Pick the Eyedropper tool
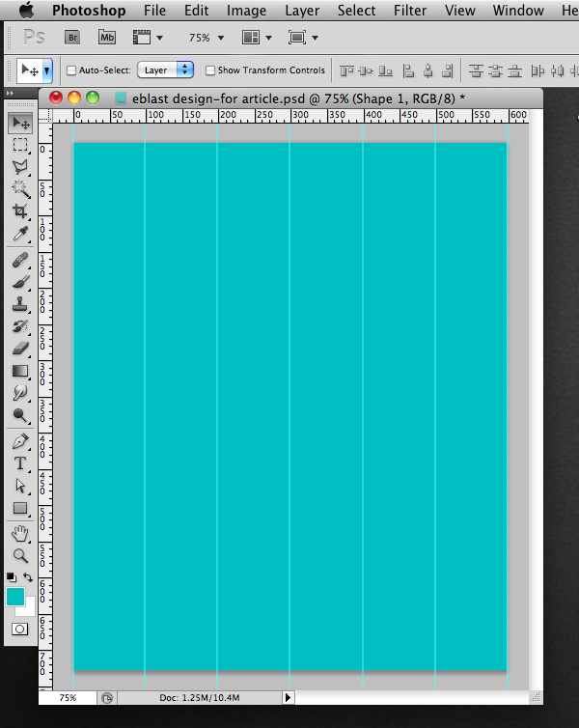Viewport: 579px width, 728px height. pyautogui.click(x=19, y=234)
